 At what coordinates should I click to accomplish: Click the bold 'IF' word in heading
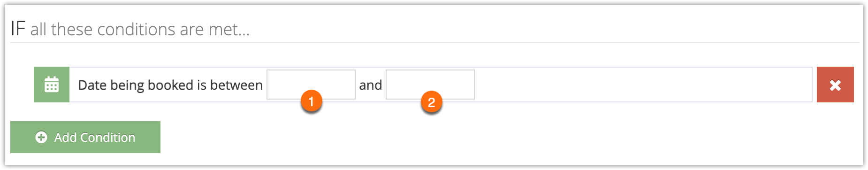pyautogui.click(x=18, y=29)
